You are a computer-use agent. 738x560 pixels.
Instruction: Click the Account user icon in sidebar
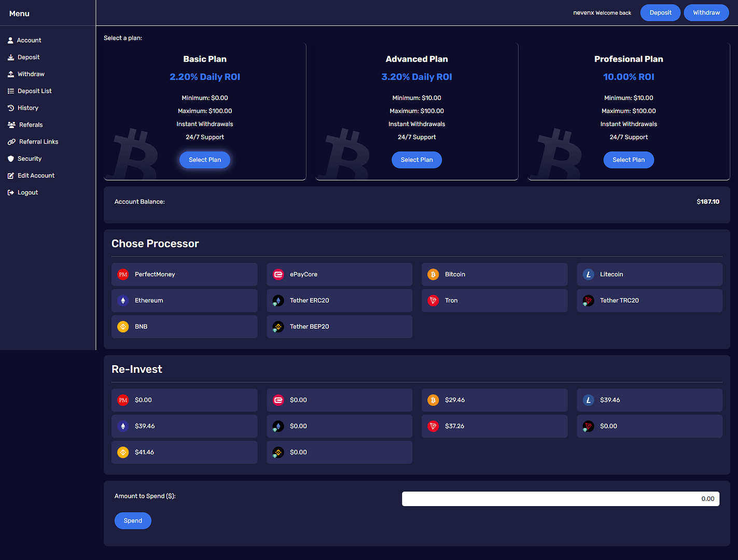click(10, 40)
